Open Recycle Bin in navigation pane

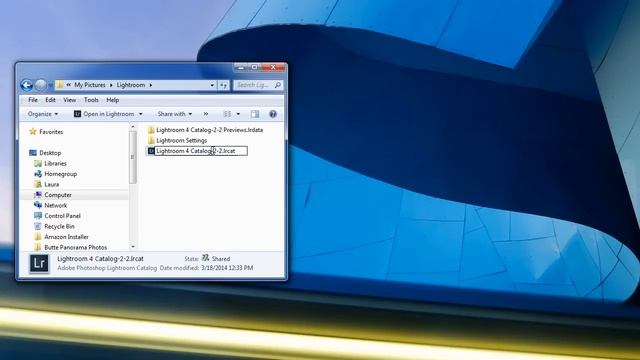click(x=60, y=227)
